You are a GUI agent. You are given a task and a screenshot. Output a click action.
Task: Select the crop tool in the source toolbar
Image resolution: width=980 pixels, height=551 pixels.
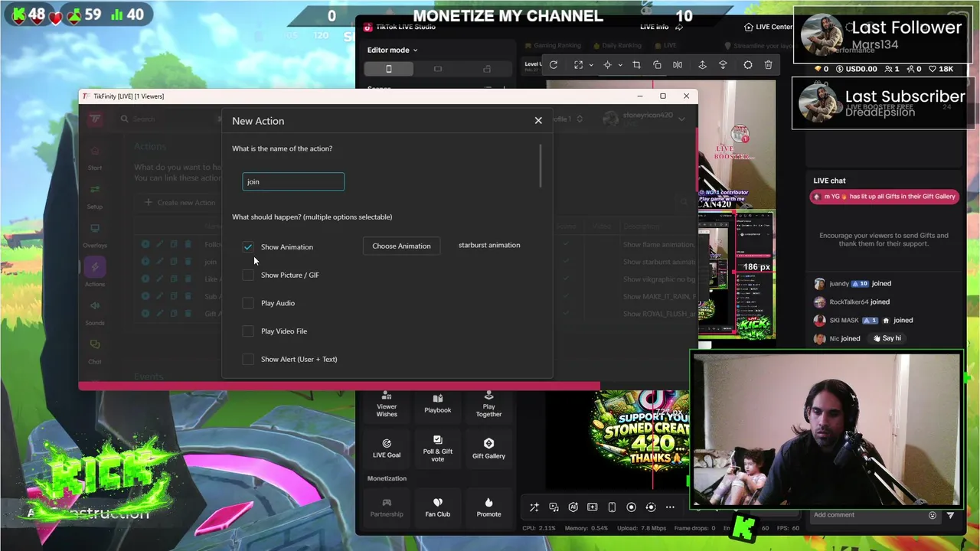click(x=636, y=65)
